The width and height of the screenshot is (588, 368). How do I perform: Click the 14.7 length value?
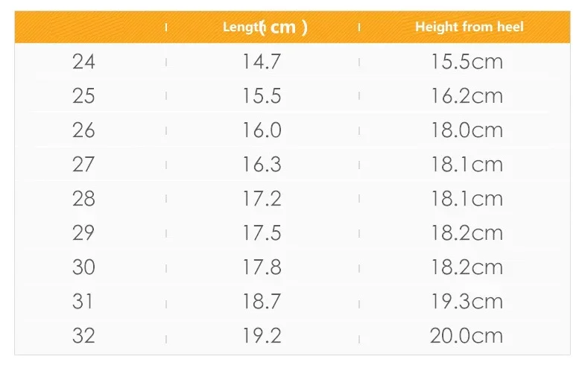(262, 62)
